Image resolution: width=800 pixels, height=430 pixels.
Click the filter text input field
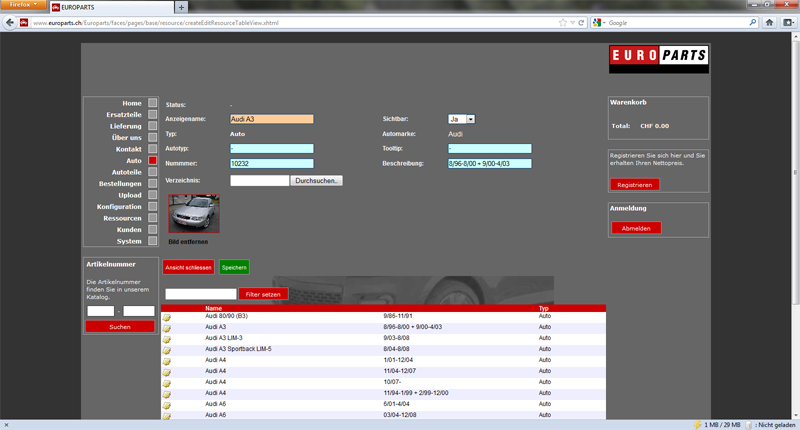coord(201,294)
